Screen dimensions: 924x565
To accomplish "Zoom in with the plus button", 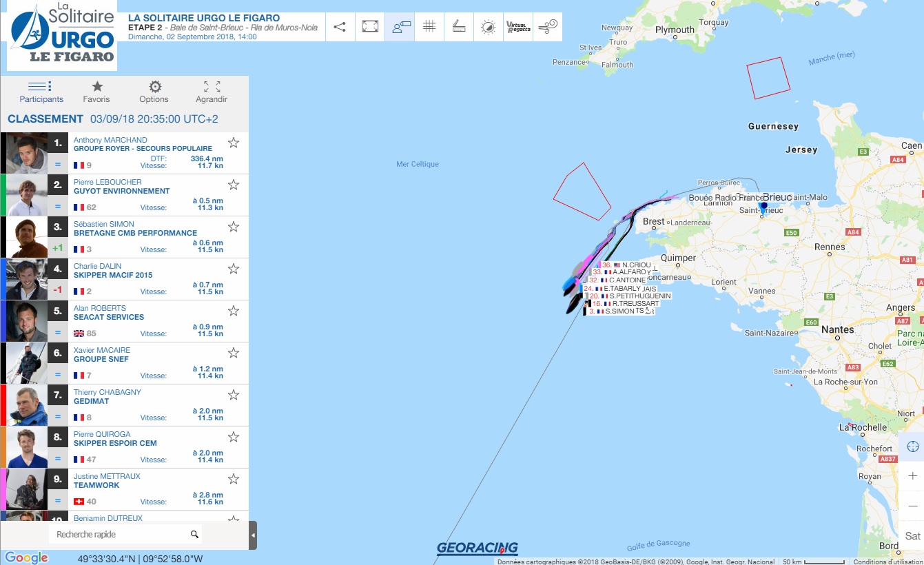I will click(912, 476).
